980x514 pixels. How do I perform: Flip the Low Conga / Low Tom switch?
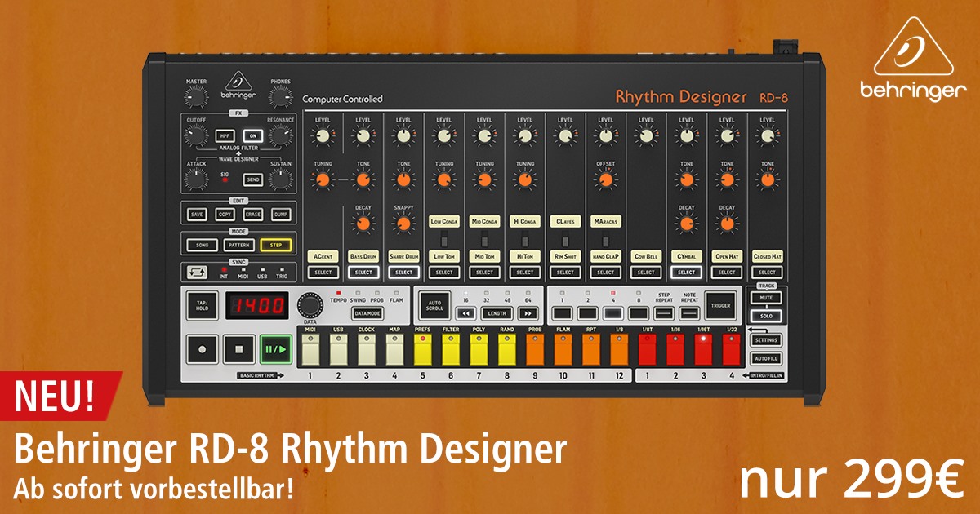click(x=443, y=239)
